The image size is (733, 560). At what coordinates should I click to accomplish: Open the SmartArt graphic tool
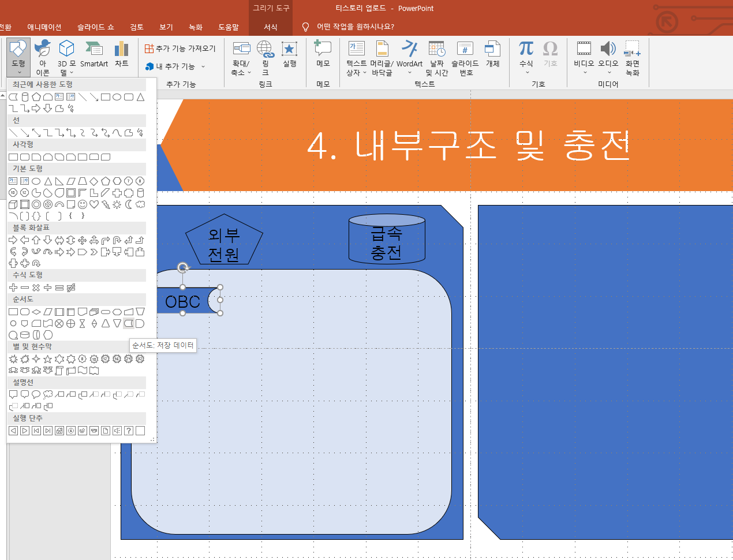[x=94, y=54]
